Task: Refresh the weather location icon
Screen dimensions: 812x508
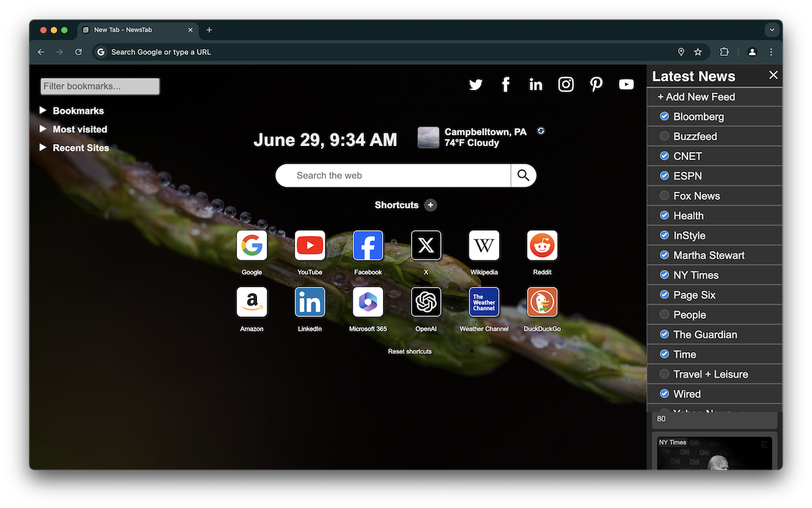Action: click(x=541, y=131)
